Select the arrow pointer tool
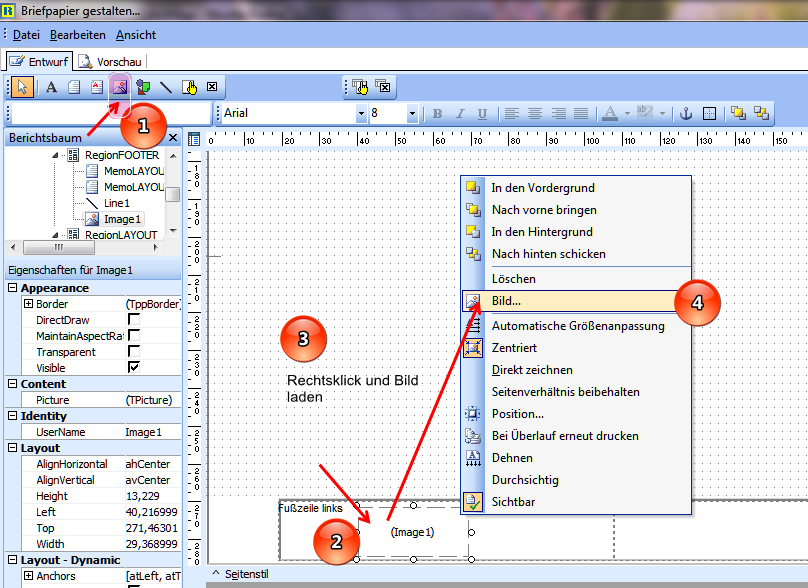The height and width of the screenshot is (588, 808). point(22,87)
